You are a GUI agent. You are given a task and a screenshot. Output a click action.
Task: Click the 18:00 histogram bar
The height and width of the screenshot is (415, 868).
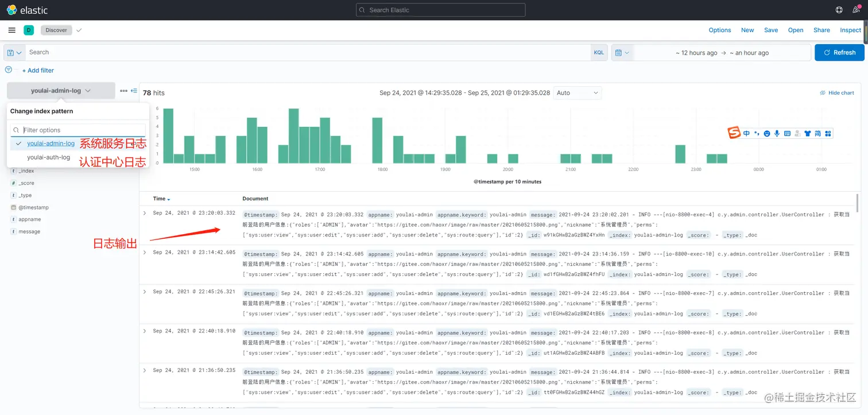coord(377,141)
